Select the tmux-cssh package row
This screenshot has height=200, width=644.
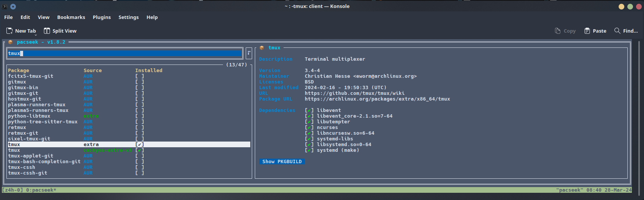(129, 167)
